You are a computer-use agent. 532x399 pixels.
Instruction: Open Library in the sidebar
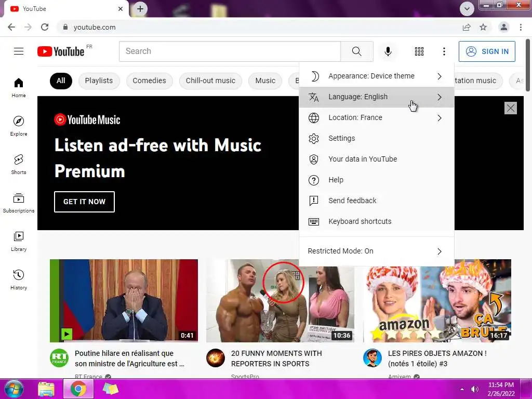(x=19, y=241)
